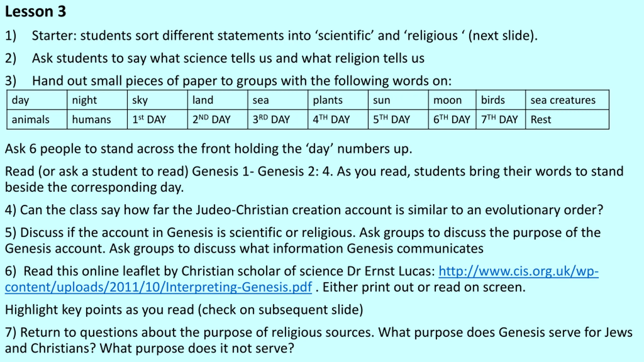
Task: Click the 'land' table cell
Action: coord(218,100)
